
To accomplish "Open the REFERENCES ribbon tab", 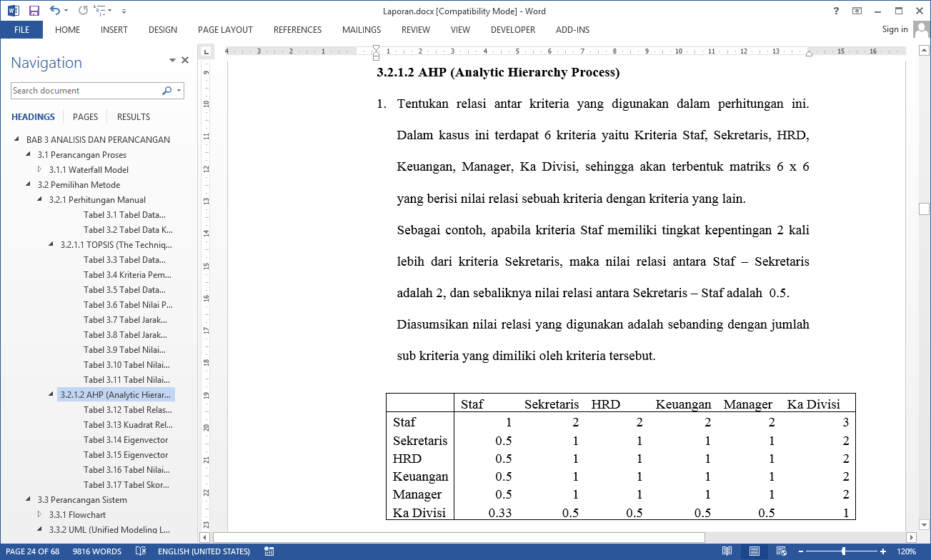I will [x=297, y=30].
